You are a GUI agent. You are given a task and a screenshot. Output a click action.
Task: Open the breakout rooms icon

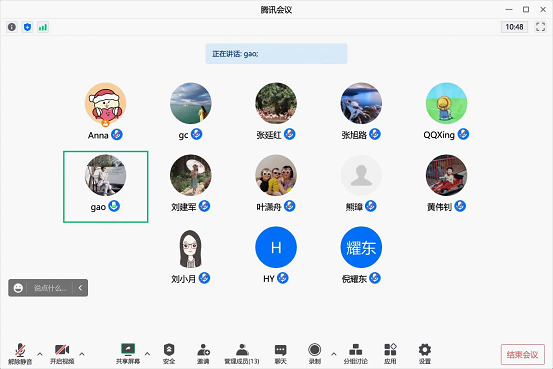click(x=355, y=353)
